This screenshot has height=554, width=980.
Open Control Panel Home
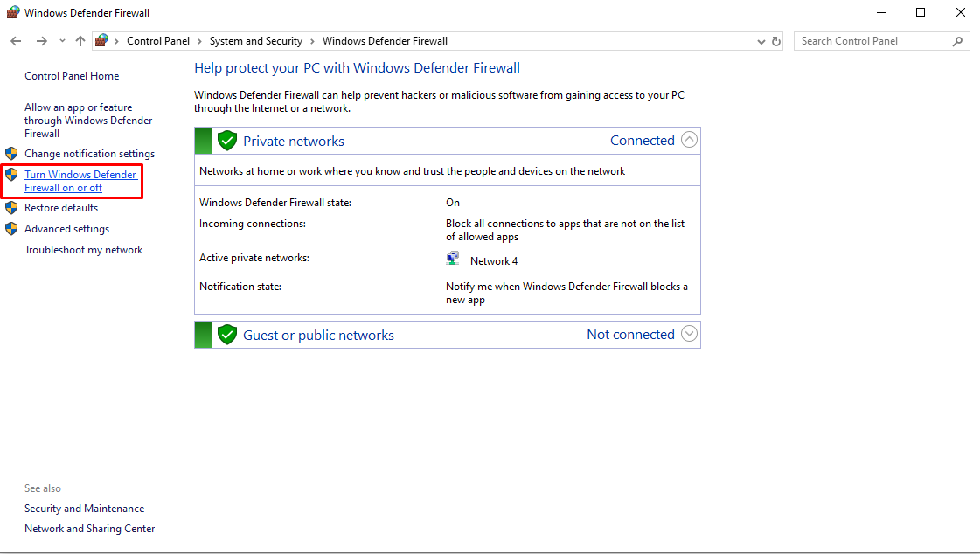tap(72, 75)
